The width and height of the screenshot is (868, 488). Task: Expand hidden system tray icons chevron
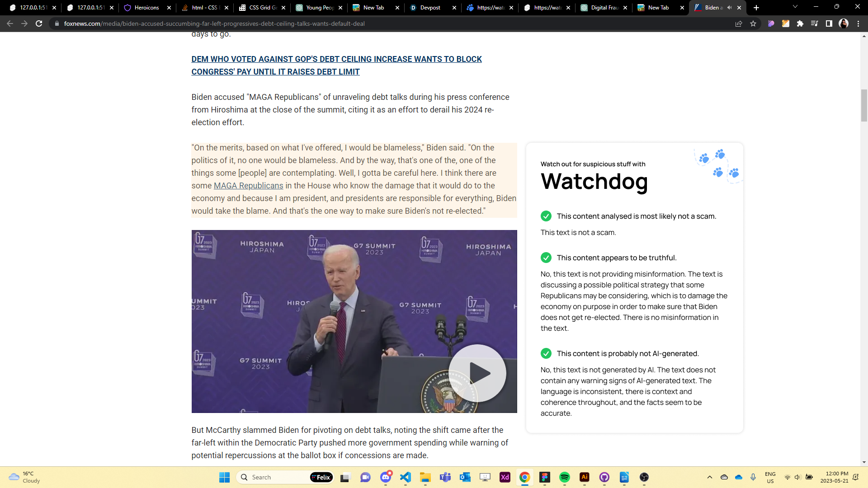coord(709,477)
